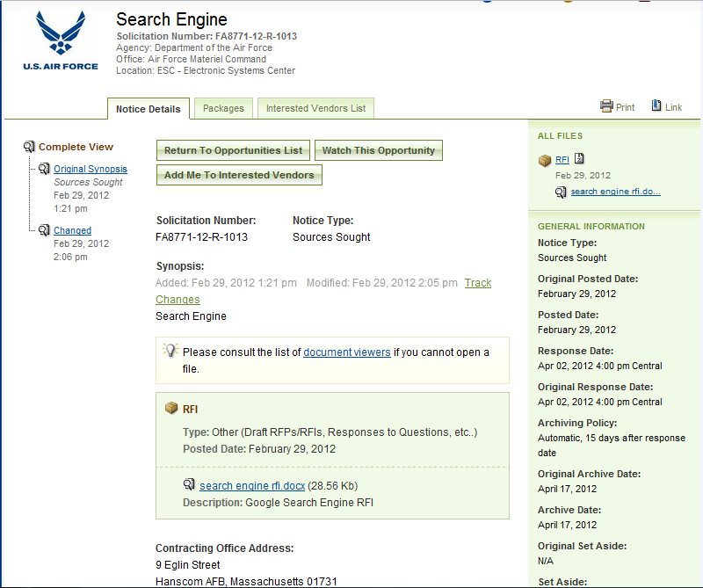Open the Changed version link
The height and width of the screenshot is (588, 703).
click(x=73, y=230)
